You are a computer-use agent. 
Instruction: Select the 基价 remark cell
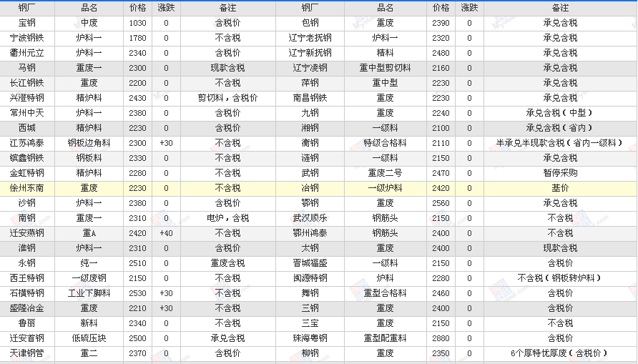(560, 188)
